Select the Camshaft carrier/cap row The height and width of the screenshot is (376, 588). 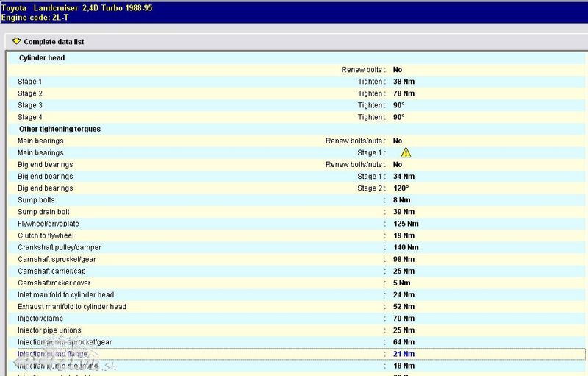click(296, 271)
